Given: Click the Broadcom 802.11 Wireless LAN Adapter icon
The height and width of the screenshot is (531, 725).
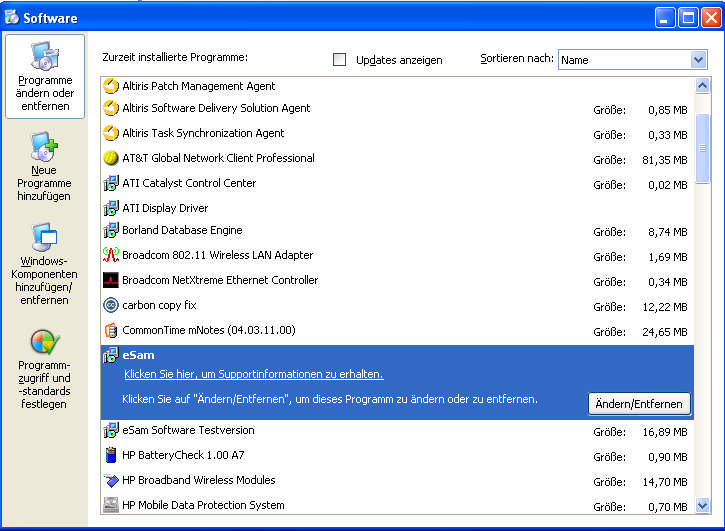Looking at the screenshot, I should [111, 255].
